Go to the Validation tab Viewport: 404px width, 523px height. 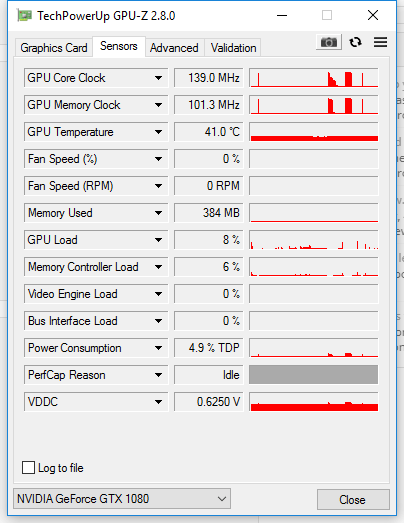(234, 48)
